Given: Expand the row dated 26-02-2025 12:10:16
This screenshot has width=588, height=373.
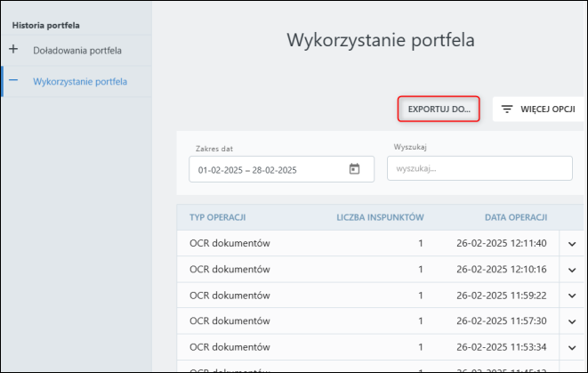Looking at the screenshot, I should pos(572,270).
